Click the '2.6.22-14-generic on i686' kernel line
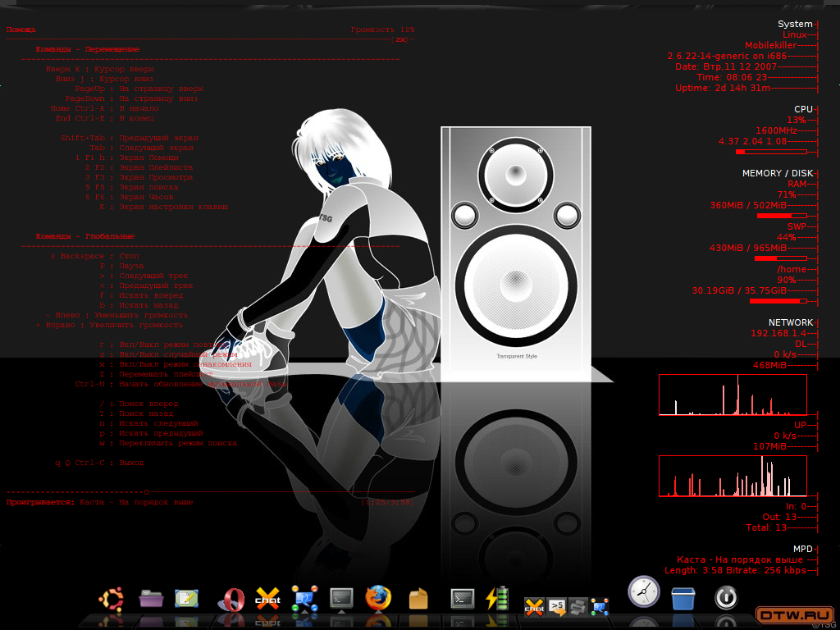 click(727, 57)
